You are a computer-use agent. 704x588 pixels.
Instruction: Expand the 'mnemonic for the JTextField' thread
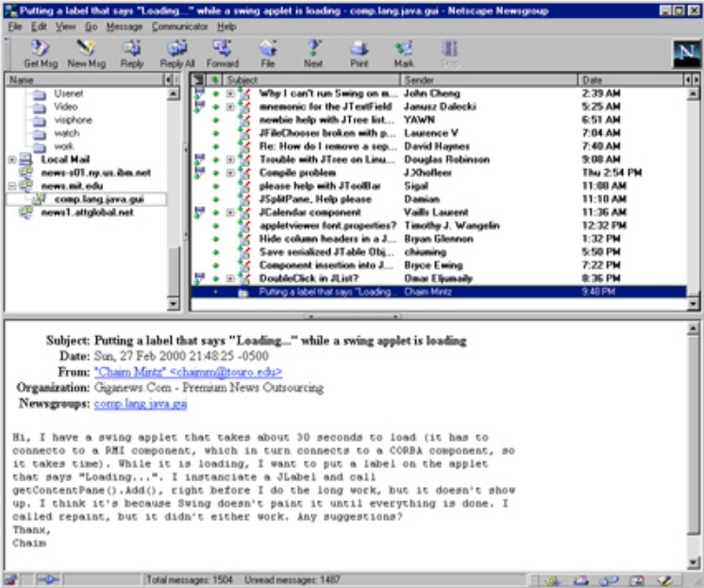tap(230, 107)
